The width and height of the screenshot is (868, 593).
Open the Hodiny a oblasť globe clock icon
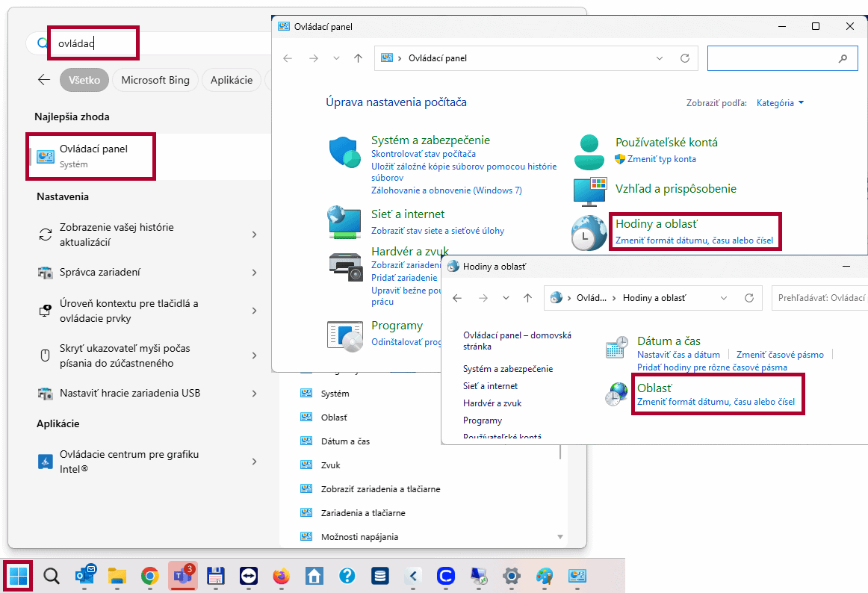589,232
